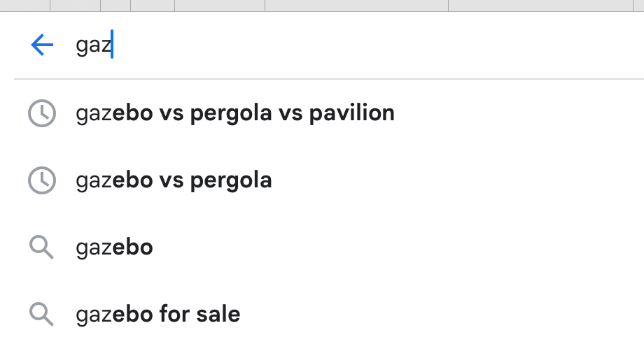644x344 pixels.
Task: Click 'gazebo' at start of second suggestion
Action: pos(114,180)
